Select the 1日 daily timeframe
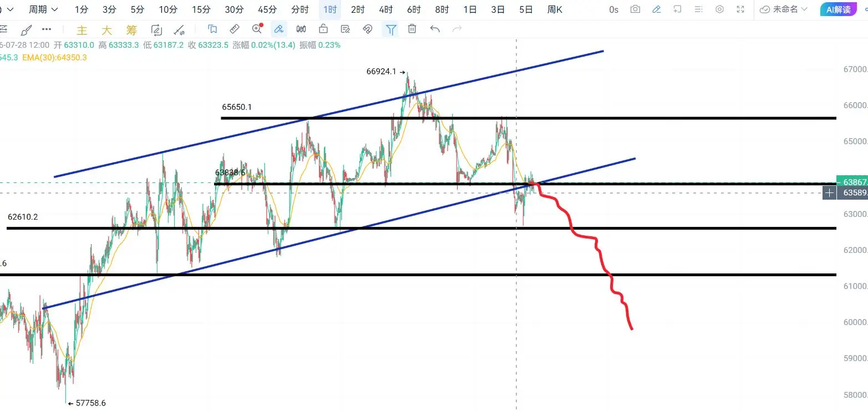Screen dimensions: 868x411 [470, 9]
